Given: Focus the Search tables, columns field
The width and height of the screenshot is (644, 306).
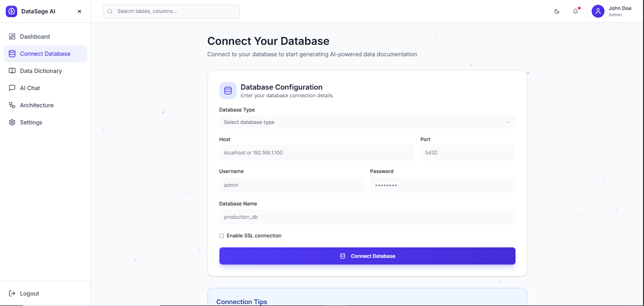Looking at the screenshot, I should tap(171, 11).
